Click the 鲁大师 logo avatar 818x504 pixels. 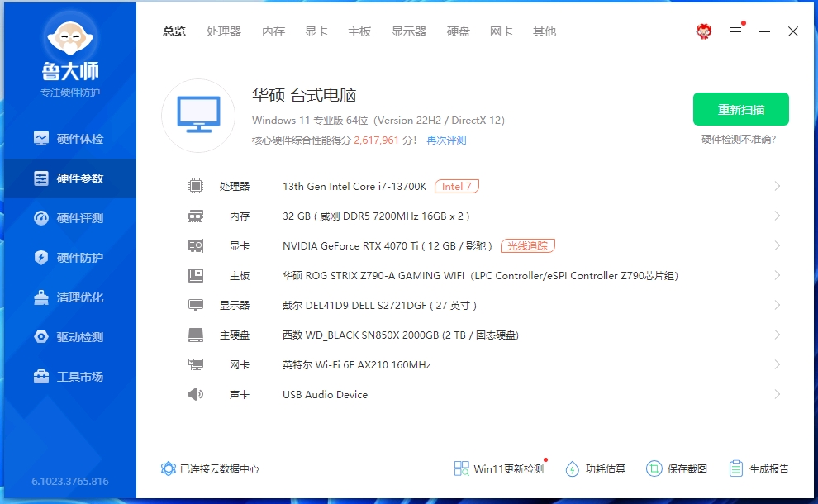point(70,37)
